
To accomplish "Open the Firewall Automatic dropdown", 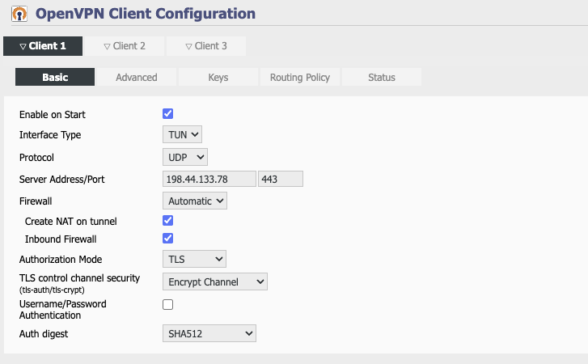I will coord(195,201).
